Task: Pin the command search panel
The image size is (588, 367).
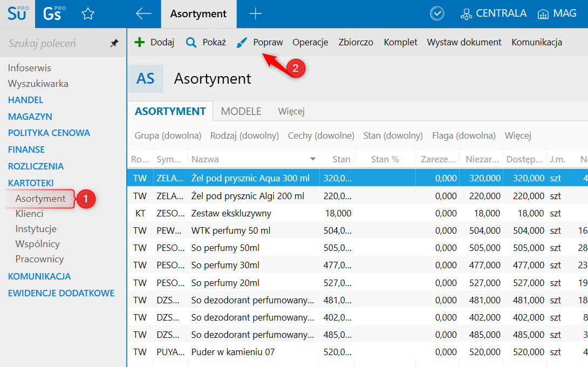Action: pyautogui.click(x=114, y=43)
